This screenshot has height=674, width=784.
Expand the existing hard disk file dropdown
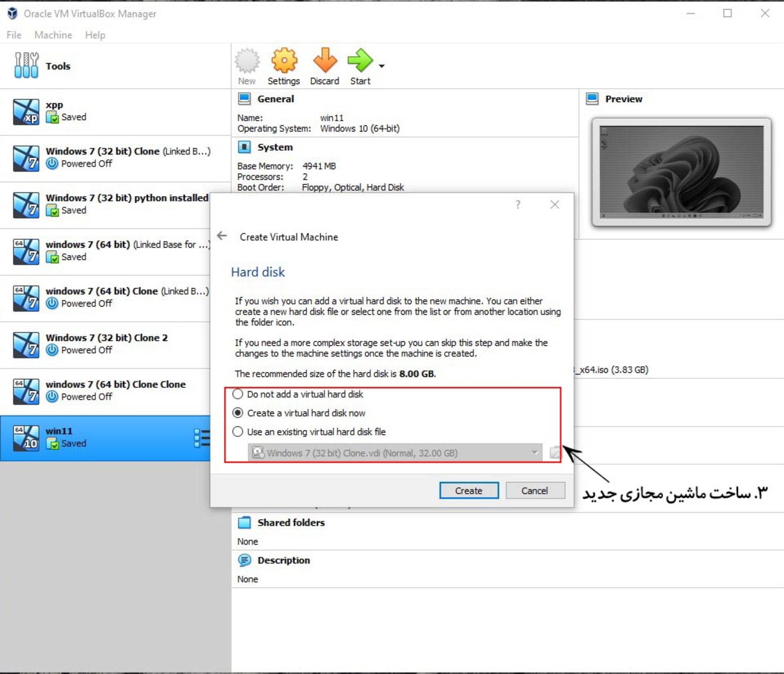pyautogui.click(x=534, y=453)
